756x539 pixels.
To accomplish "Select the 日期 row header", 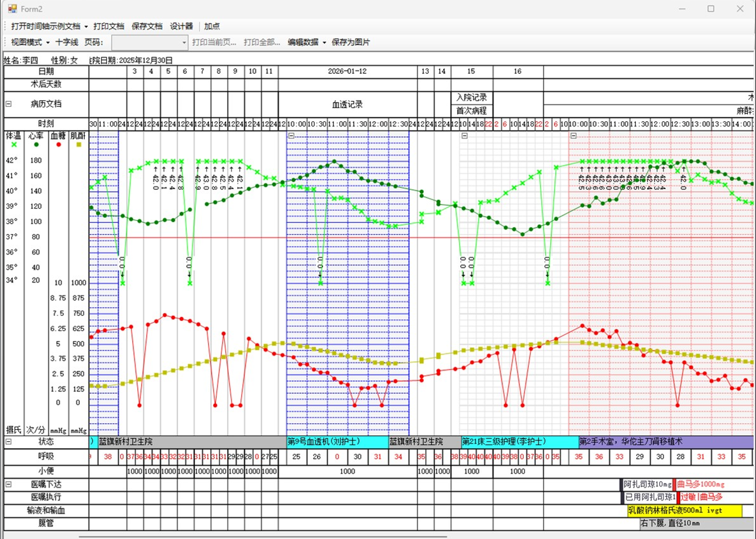I will tap(46, 71).
